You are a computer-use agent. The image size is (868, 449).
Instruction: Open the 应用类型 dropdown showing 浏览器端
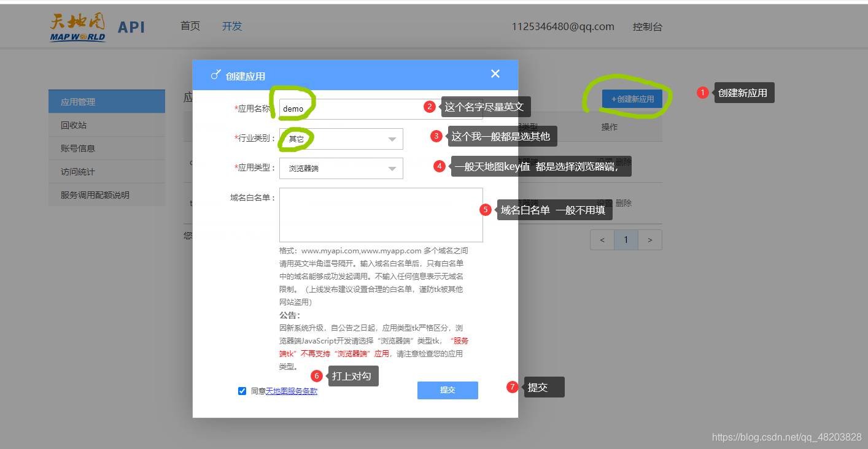[341, 168]
